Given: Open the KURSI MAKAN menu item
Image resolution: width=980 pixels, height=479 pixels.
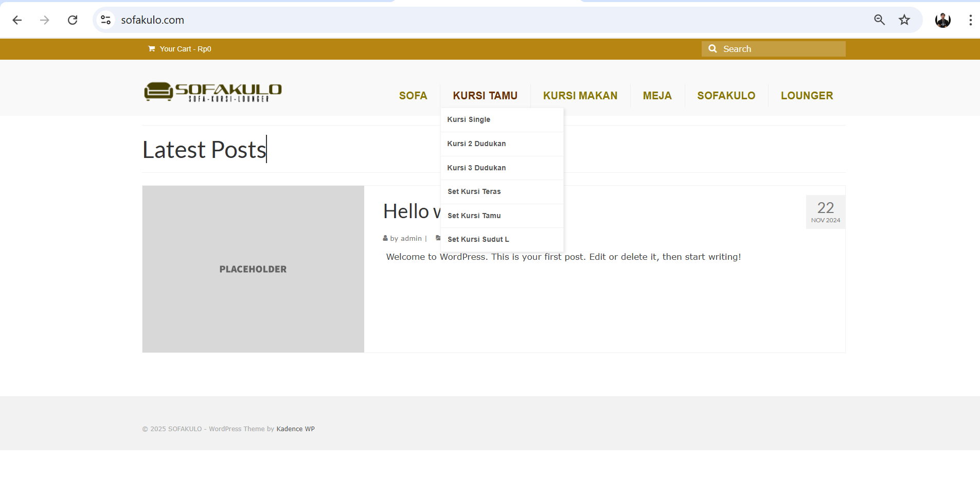Looking at the screenshot, I should (x=580, y=96).
